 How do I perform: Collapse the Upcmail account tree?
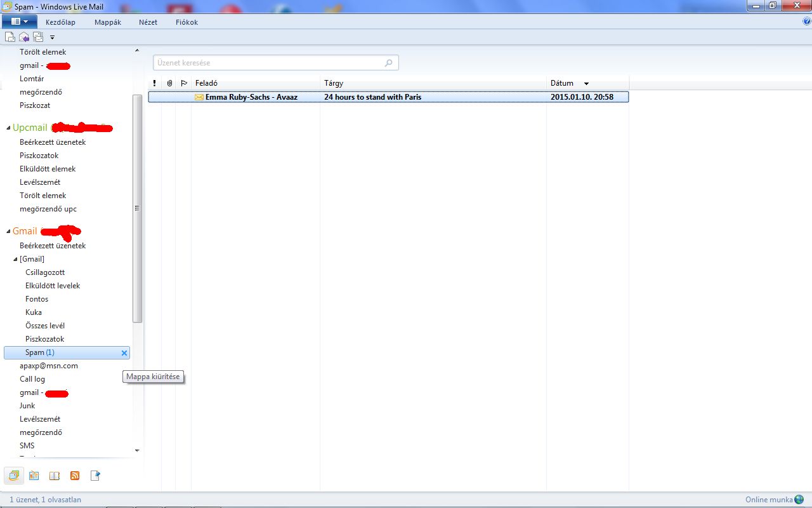(8, 128)
